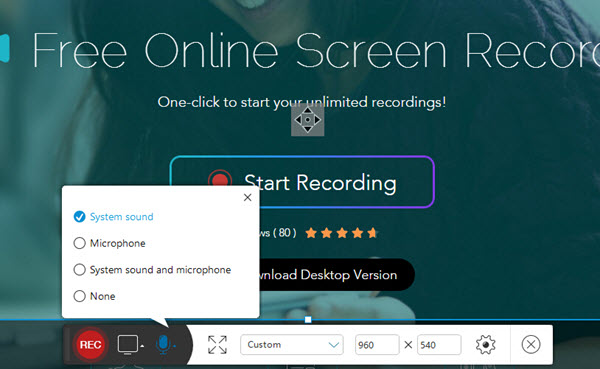Viewport: 600px width, 369px height.
Task: Click the red REC record button
Action: [x=90, y=345]
